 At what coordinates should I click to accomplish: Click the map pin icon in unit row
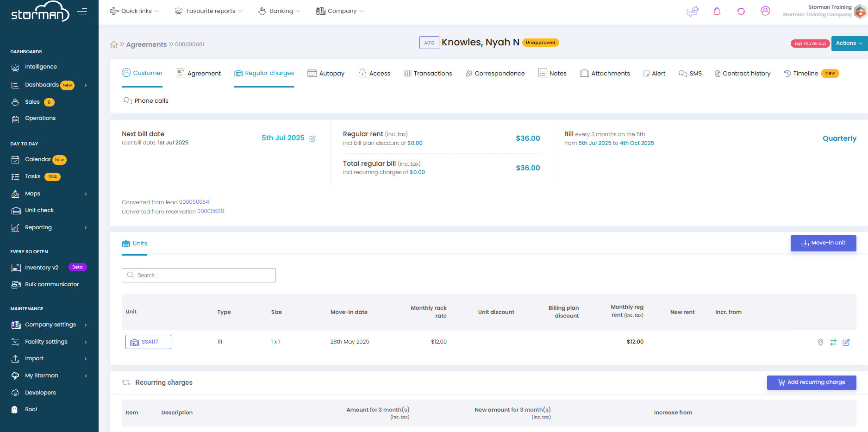coord(820,342)
